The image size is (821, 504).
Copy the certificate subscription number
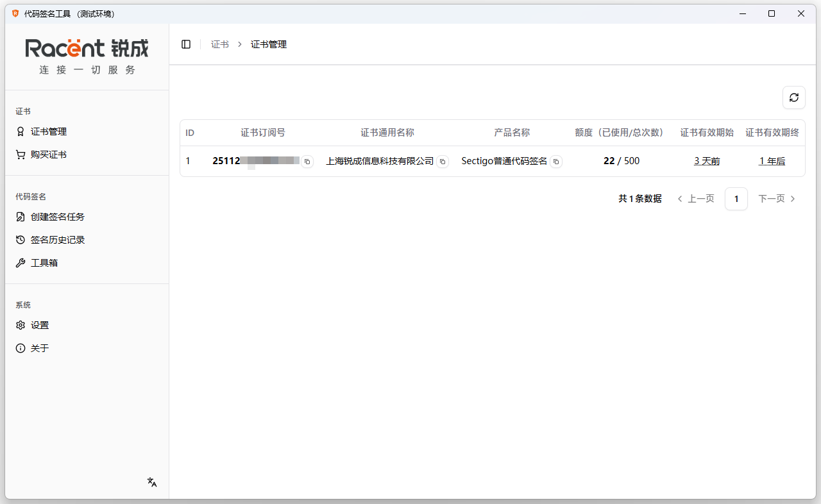(x=307, y=162)
